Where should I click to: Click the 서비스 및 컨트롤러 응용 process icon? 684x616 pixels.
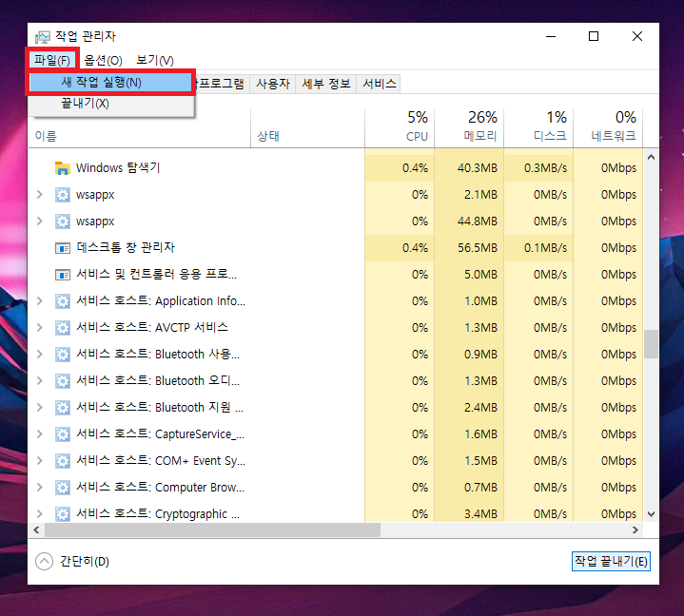pyautogui.click(x=63, y=275)
